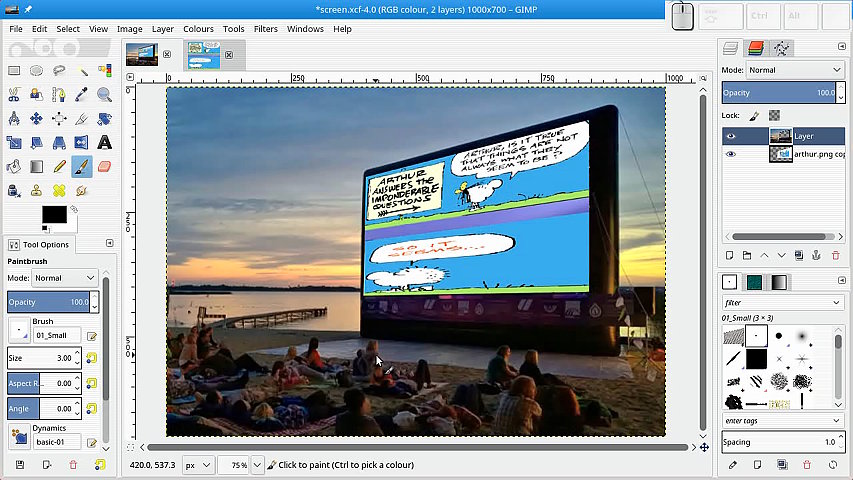Click the foreground black color swatch
The height and width of the screenshot is (480, 853).
coord(52,214)
